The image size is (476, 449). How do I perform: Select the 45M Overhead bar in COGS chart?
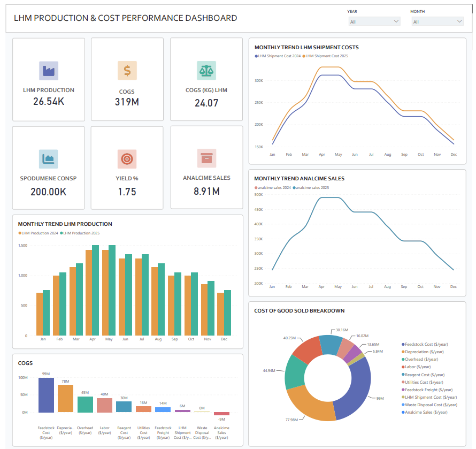pos(85,405)
